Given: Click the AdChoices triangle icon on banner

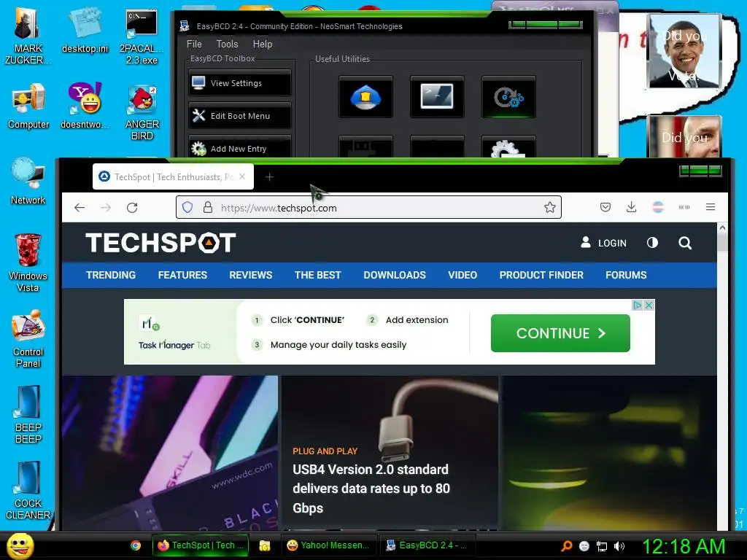Looking at the screenshot, I should 637,306.
